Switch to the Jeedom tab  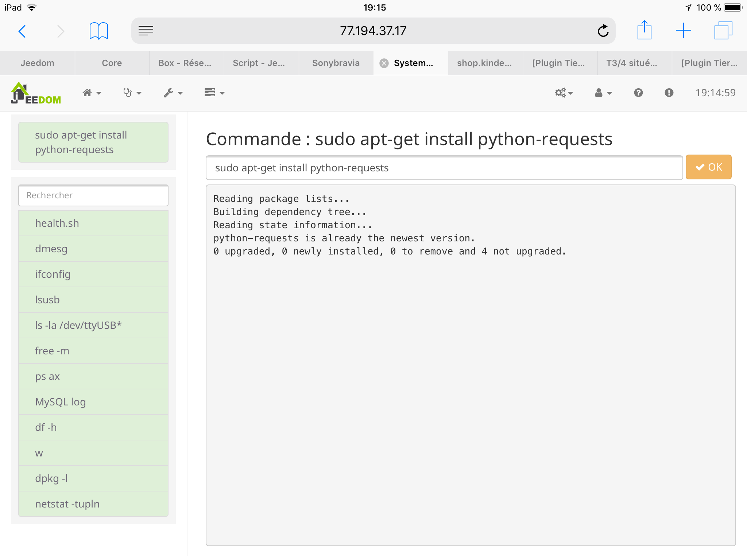click(x=37, y=63)
